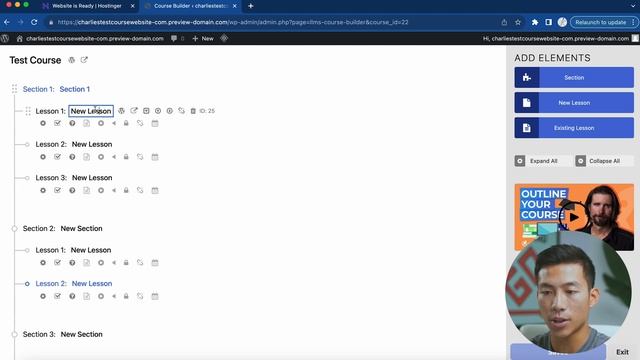
Task: Click the browser address bar URL
Action: [x=233, y=22]
